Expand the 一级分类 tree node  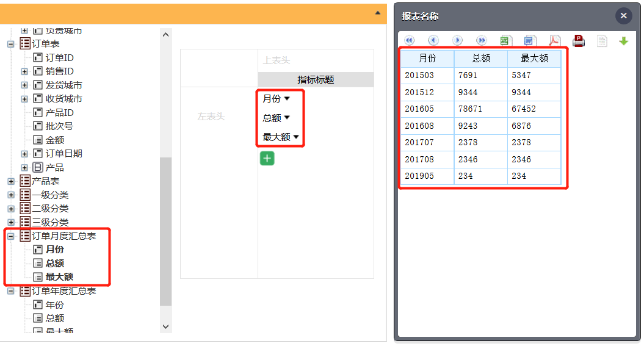[11, 195]
